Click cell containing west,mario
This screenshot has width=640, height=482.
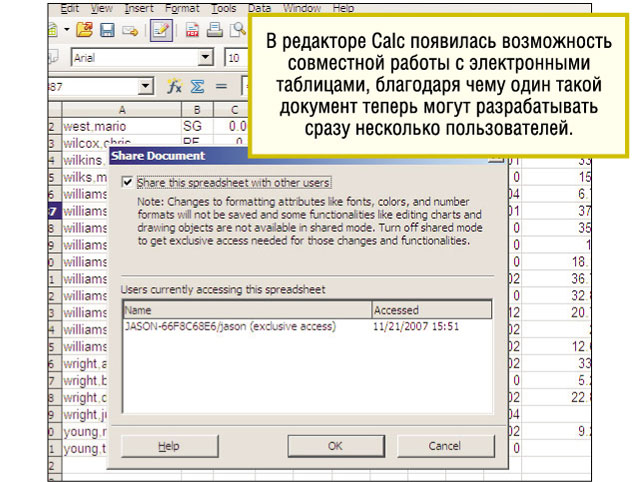click(122, 126)
